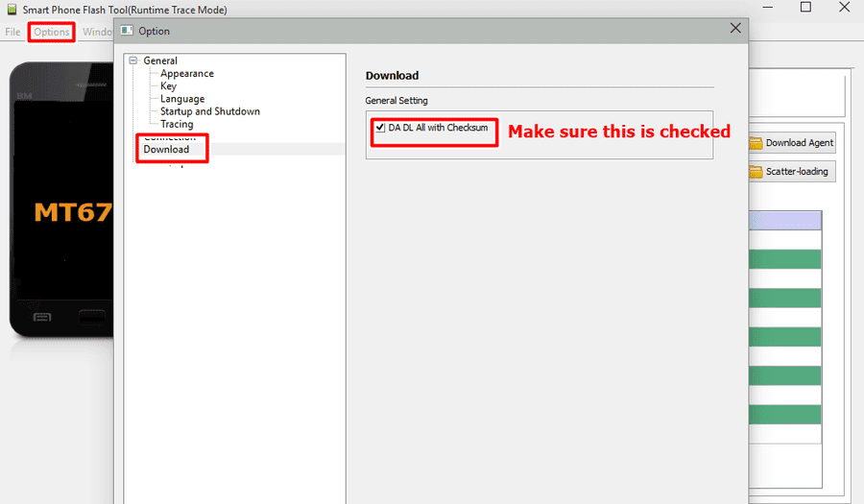This screenshot has height=504, width=864.
Task: Select Startup and Shutdown option
Action: [x=210, y=111]
